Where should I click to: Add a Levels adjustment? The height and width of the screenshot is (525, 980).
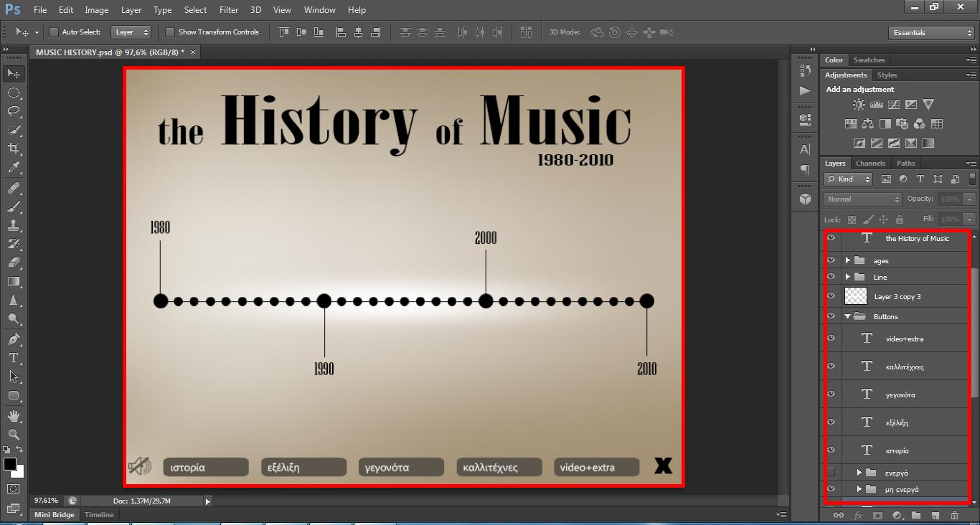click(876, 105)
